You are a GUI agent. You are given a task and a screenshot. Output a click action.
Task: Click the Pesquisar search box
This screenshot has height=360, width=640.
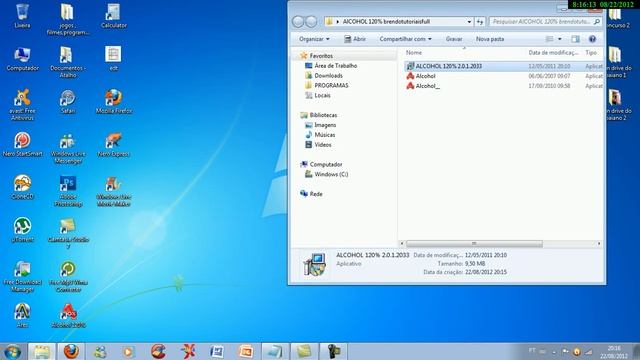click(x=545, y=22)
